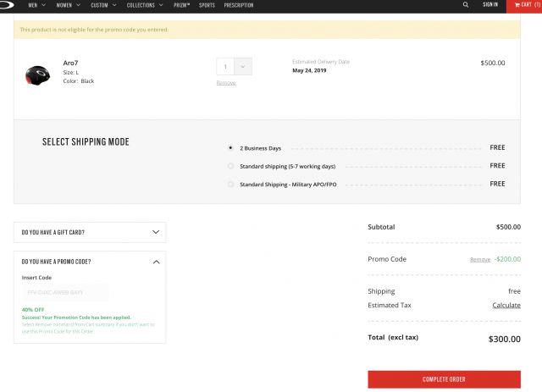Click the "Do you have a gift card?" heading
Screen dimensions: 542x392
(x=53, y=232)
